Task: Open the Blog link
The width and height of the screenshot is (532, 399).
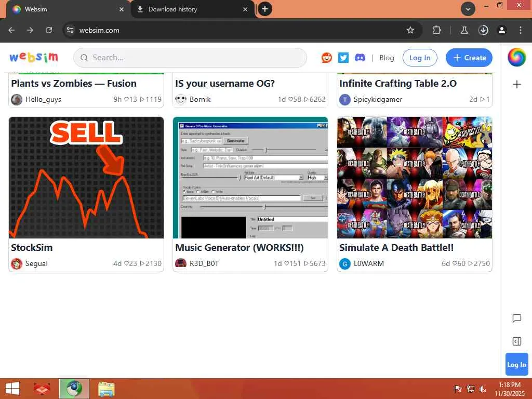Action: (x=387, y=58)
